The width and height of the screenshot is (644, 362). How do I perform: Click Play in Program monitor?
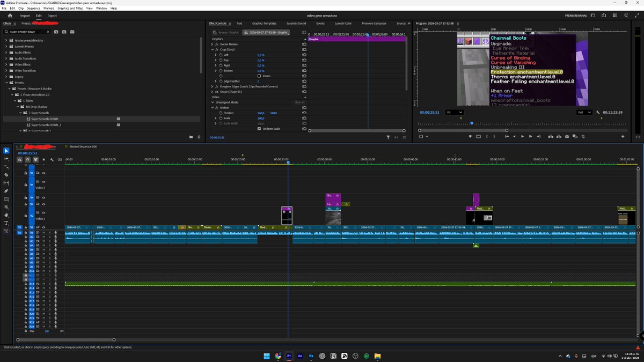522,137
